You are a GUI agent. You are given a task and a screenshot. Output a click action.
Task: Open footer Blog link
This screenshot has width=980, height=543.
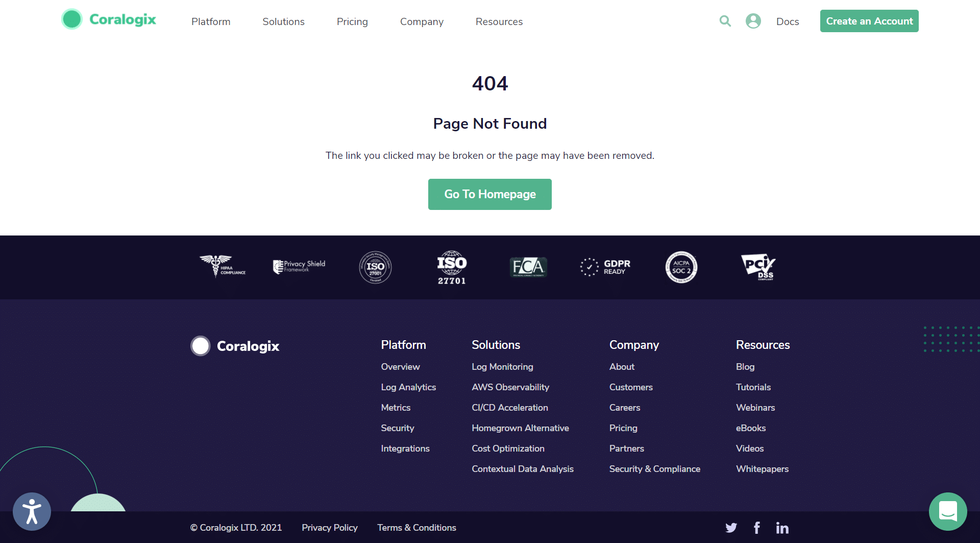pos(745,367)
